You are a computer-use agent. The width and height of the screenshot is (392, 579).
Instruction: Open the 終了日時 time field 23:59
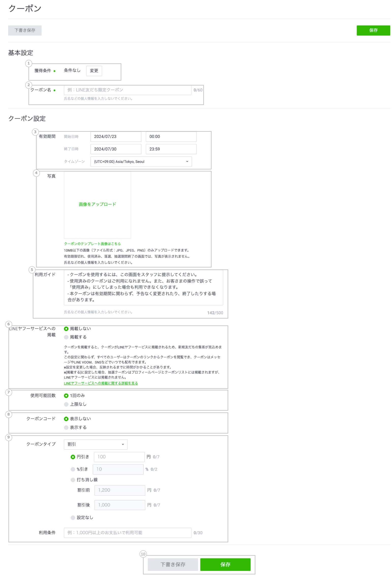[x=171, y=149]
